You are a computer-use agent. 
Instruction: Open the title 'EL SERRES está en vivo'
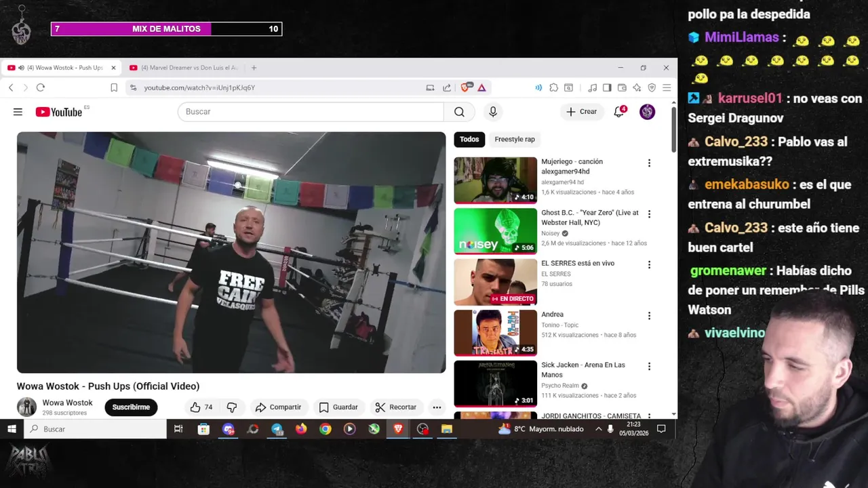coord(578,264)
